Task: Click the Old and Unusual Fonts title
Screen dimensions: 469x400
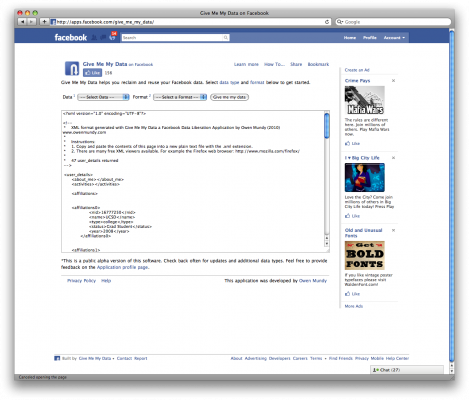Action: tap(363, 233)
